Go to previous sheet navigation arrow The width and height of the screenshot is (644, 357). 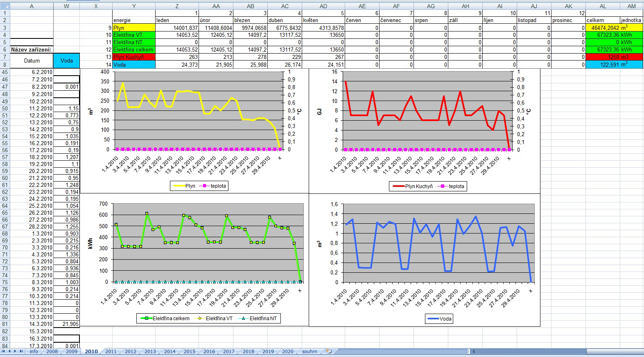point(10,351)
